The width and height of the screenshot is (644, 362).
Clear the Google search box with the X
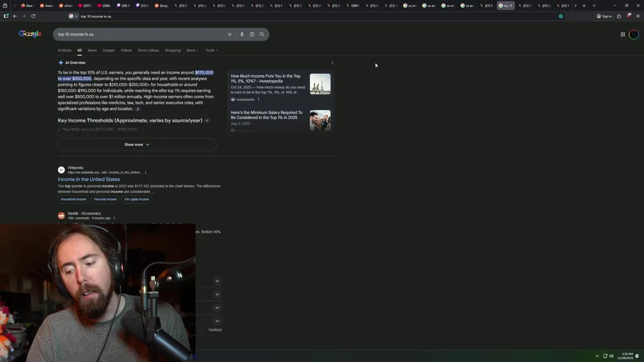coord(229,34)
